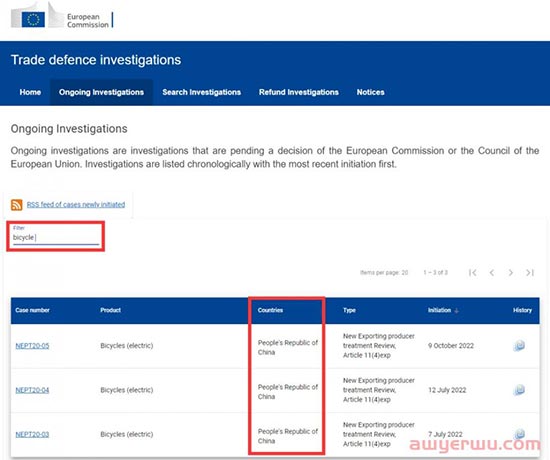Go to next page of results
This screenshot has height=460, width=550.
point(511,273)
